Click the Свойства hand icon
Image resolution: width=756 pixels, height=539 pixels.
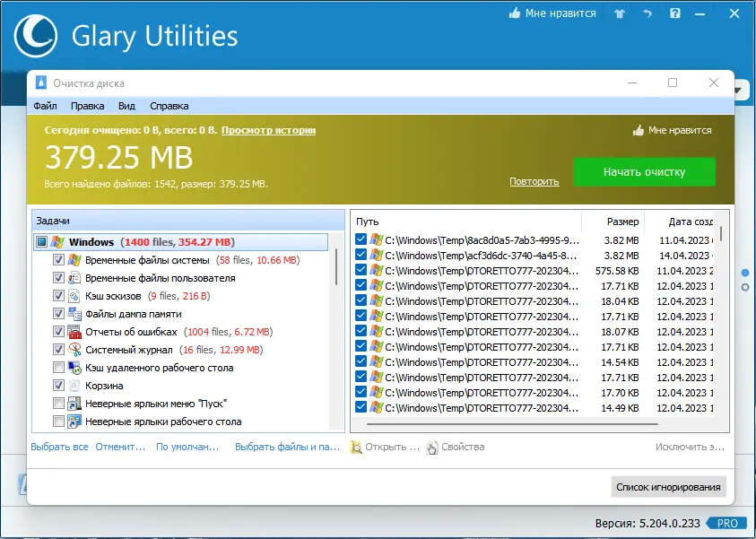pos(432,448)
